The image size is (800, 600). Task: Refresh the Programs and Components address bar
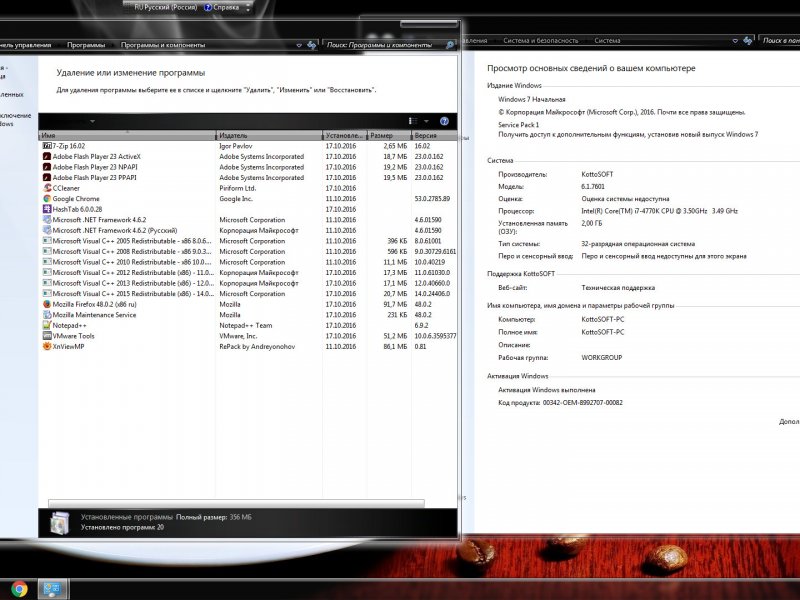click(311, 45)
